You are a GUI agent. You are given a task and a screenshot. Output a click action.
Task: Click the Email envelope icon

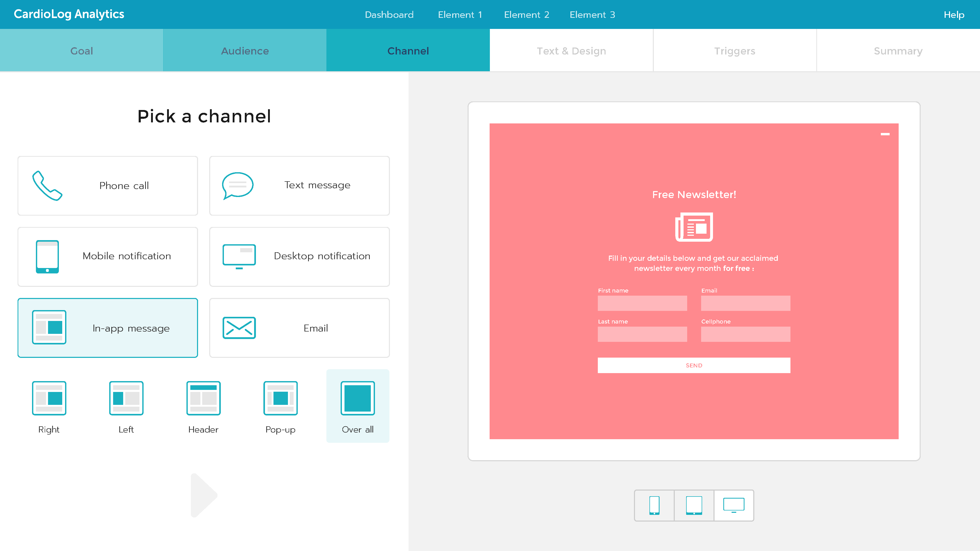pyautogui.click(x=239, y=328)
